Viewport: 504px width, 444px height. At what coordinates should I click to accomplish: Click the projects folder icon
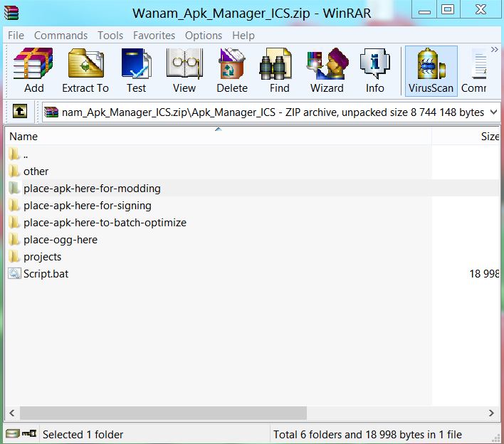(x=14, y=256)
